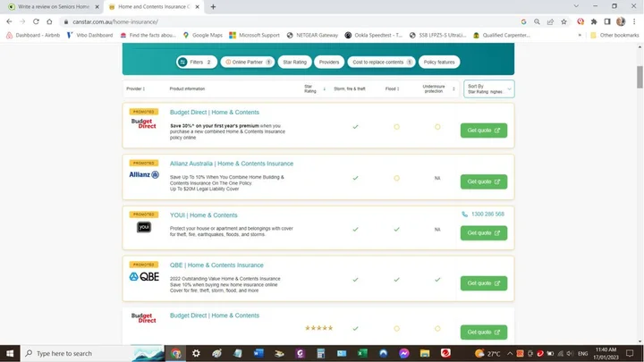Click the Allianz provider logo

click(143, 175)
